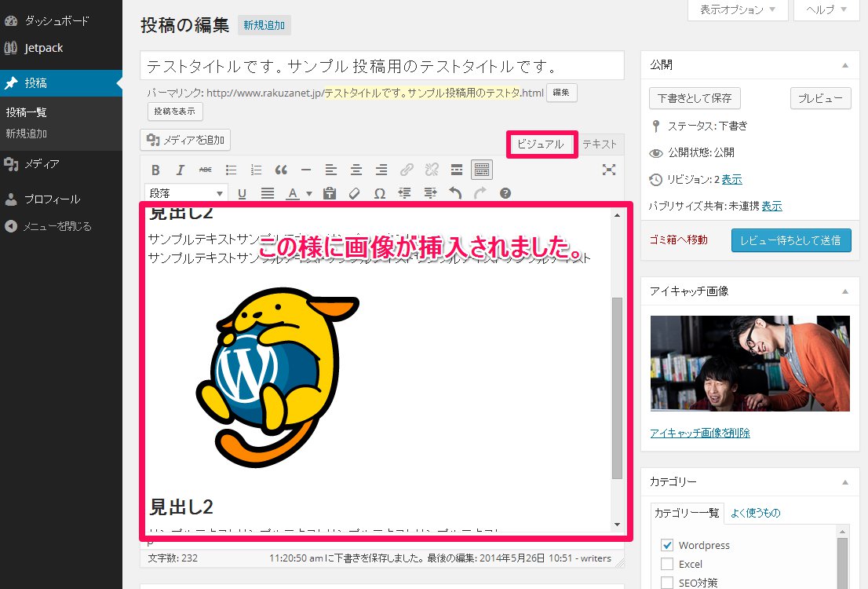Apply underline formatting
The width and height of the screenshot is (868, 589).
[x=242, y=193]
